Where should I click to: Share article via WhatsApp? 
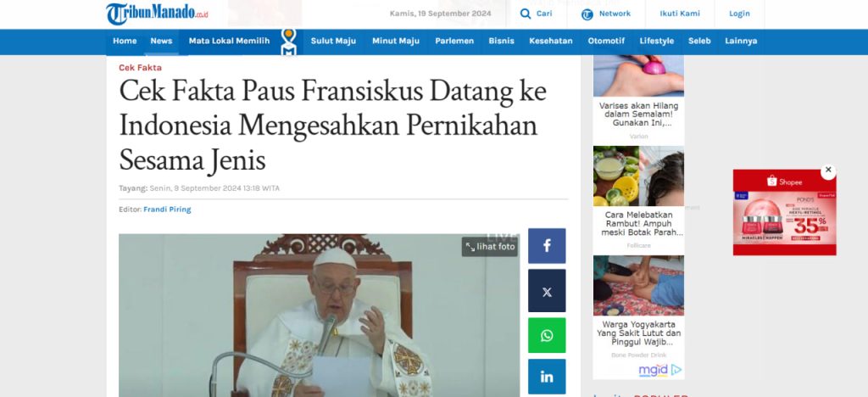coord(547,336)
